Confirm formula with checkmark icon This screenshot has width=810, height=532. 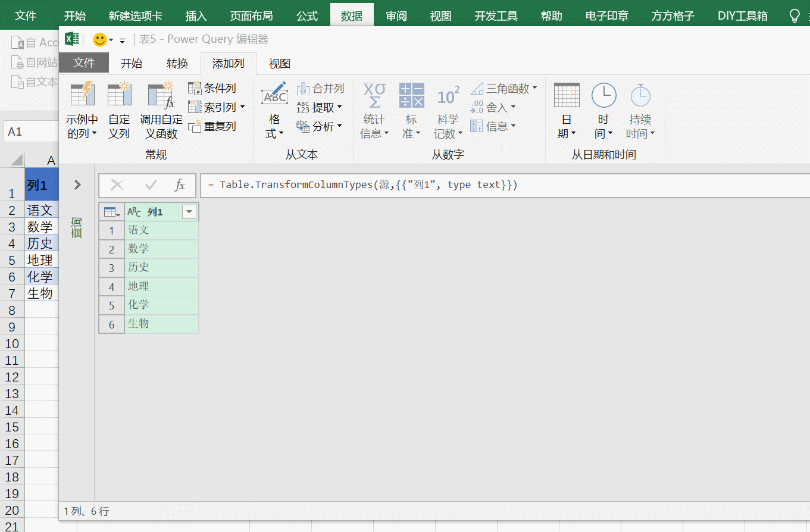click(x=150, y=185)
